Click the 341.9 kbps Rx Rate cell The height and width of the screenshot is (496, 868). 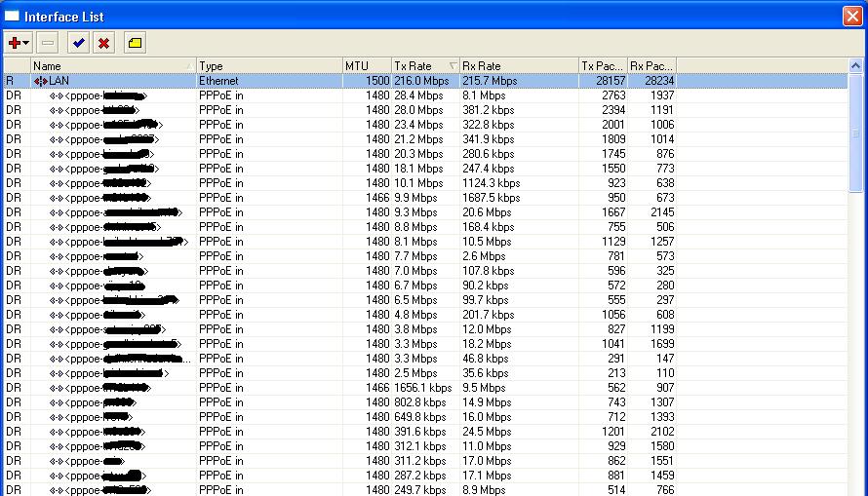(489, 139)
